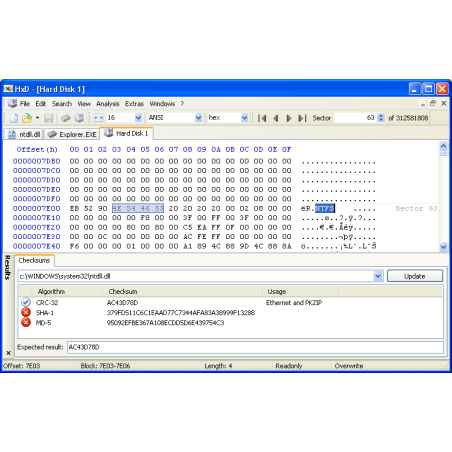Open the Edit menu
This screenshot has width=452, height=452.
click(41, 104)
